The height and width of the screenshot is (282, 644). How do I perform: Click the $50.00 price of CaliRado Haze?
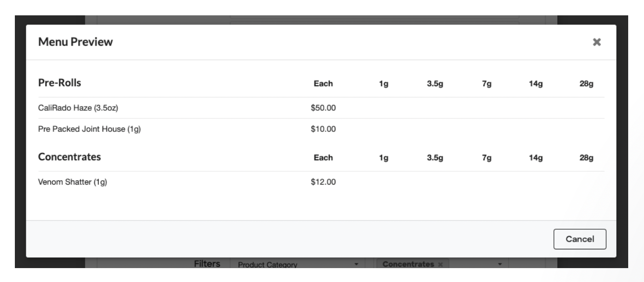pyautogui.click(x=323, y=108)
